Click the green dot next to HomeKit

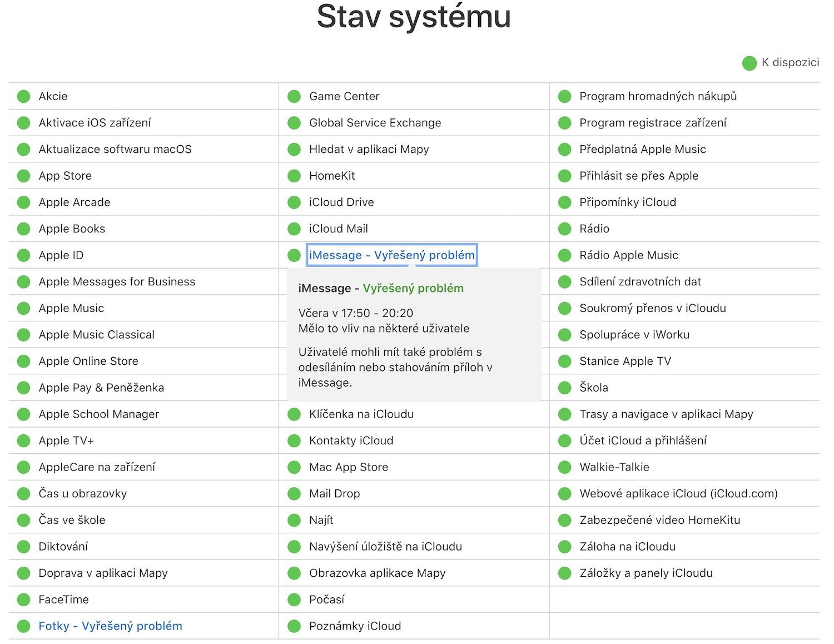pos(294,176)
